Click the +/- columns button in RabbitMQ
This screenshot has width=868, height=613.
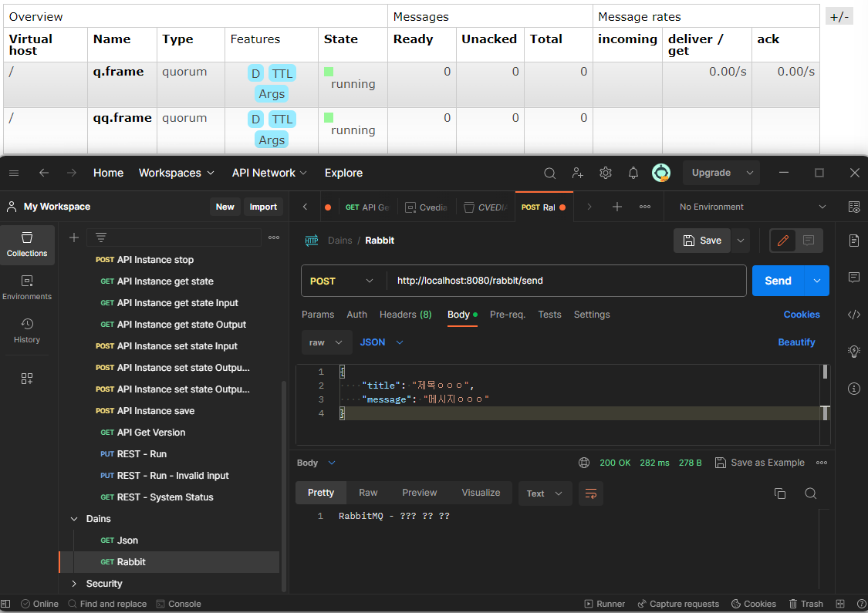point(839,17)
